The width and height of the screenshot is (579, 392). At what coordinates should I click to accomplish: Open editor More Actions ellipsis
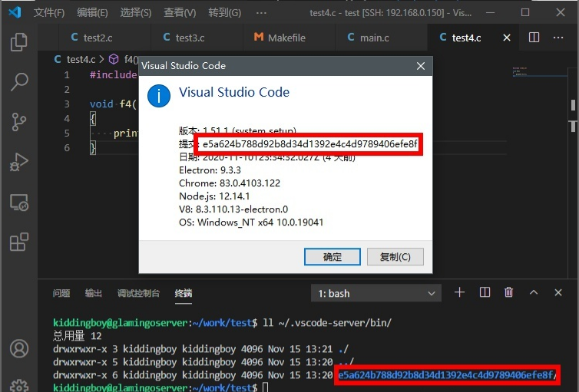point(558,38)
